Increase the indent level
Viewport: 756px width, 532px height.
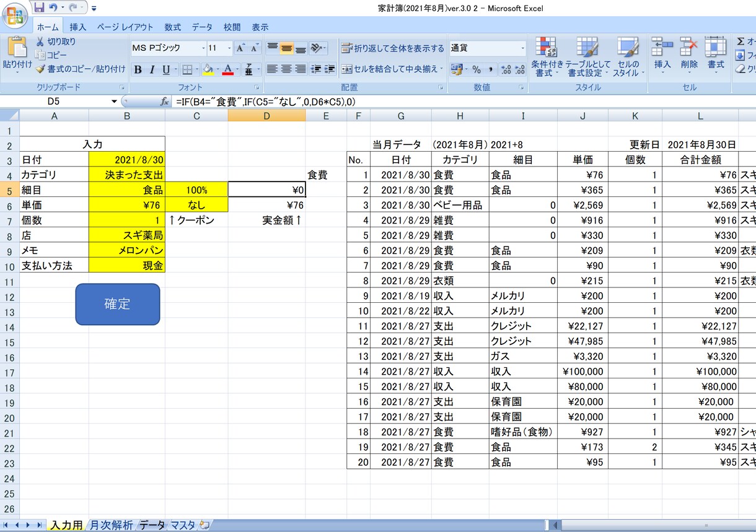tap(330, 69)
